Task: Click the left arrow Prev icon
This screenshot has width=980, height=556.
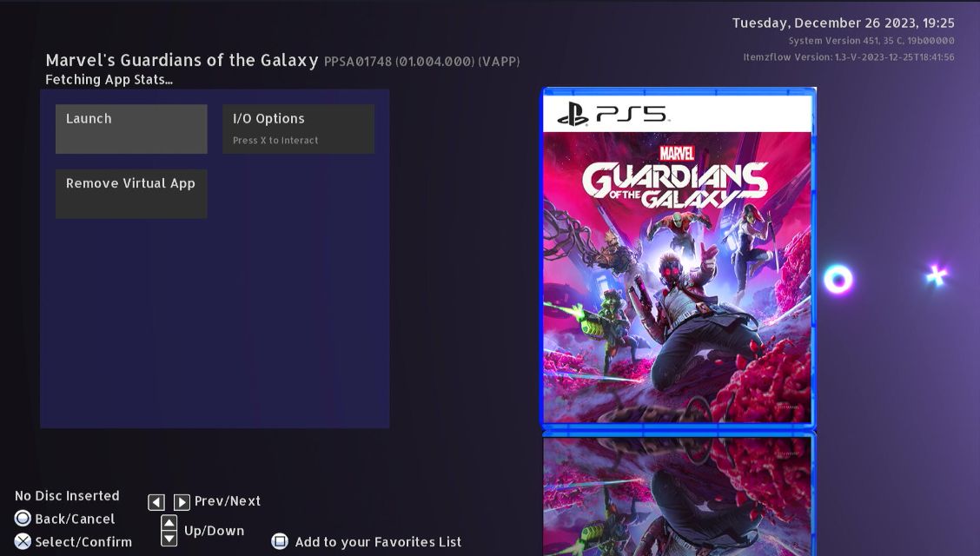Action: pyautogui.click(x=156, y=501)
